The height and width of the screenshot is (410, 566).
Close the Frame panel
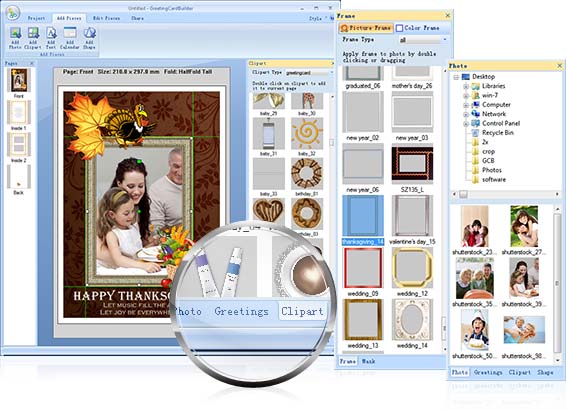tap(448, 16)
